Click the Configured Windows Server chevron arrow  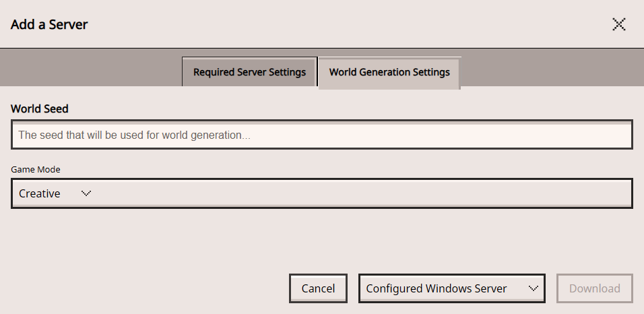pos(534,288)
